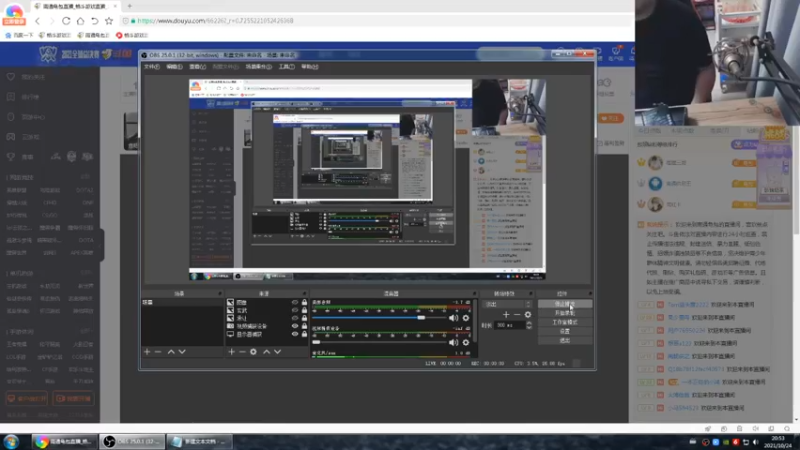Open the 工具 menu in OBS
Screen dimensions: 800x450
[x=286, y=67]
